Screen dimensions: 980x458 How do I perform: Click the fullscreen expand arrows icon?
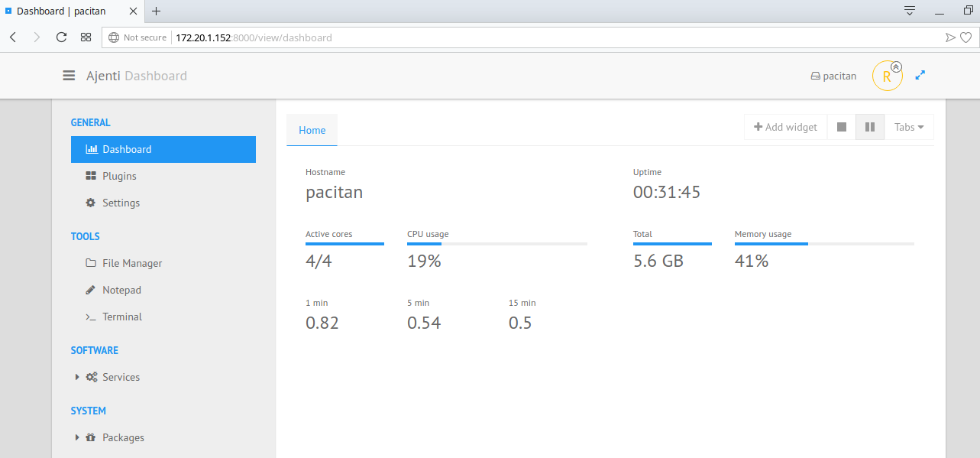tap(920, 76)
